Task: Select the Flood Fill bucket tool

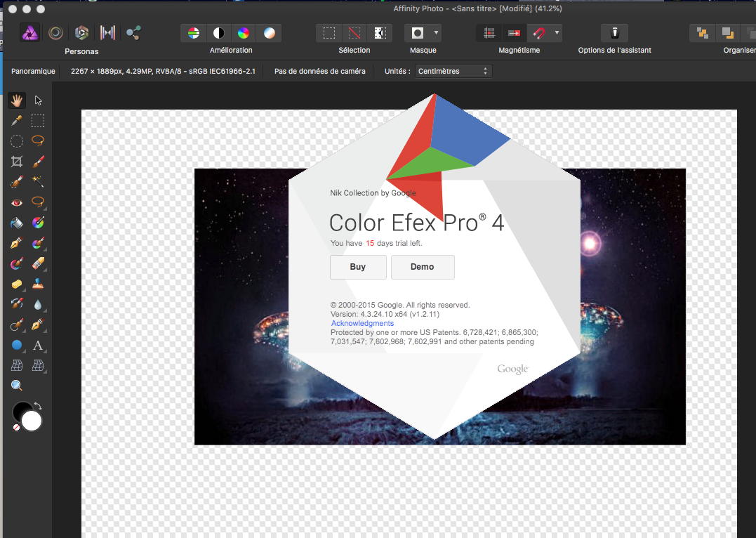Action: click(17, 223)
